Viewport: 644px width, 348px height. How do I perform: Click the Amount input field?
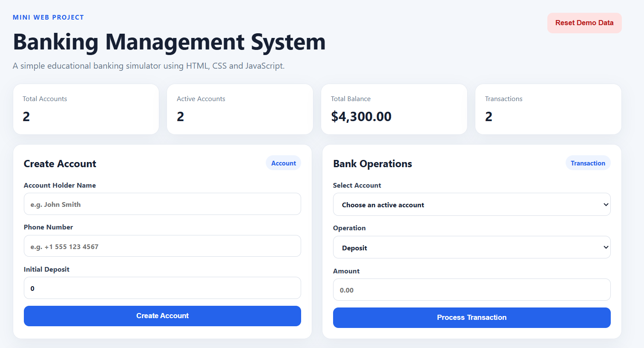pos(471,290)
